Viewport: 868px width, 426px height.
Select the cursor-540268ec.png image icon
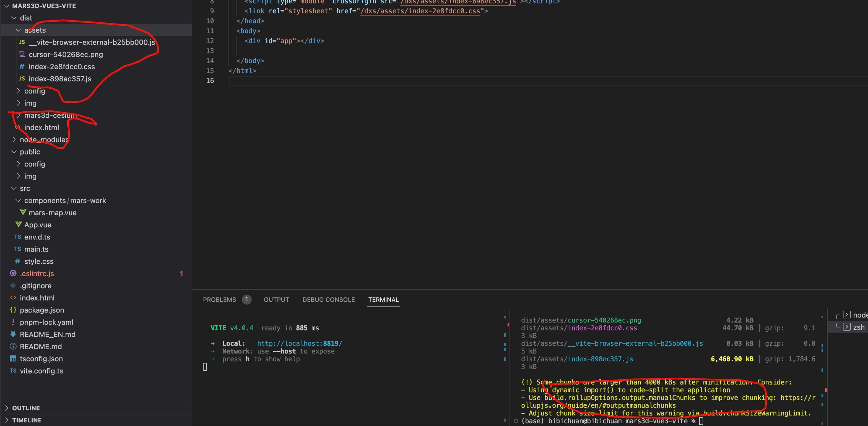coord(22,54)
